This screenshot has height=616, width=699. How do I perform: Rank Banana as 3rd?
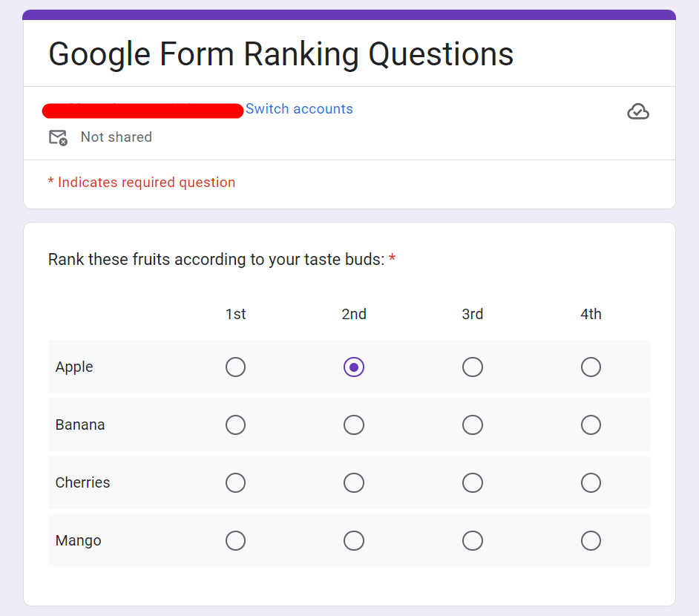473,425
